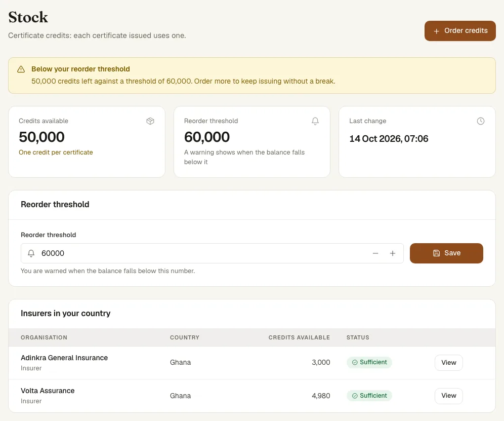Click the plus icon in Order credits button
Screen dimensions: 504x421
pos(436,31)
